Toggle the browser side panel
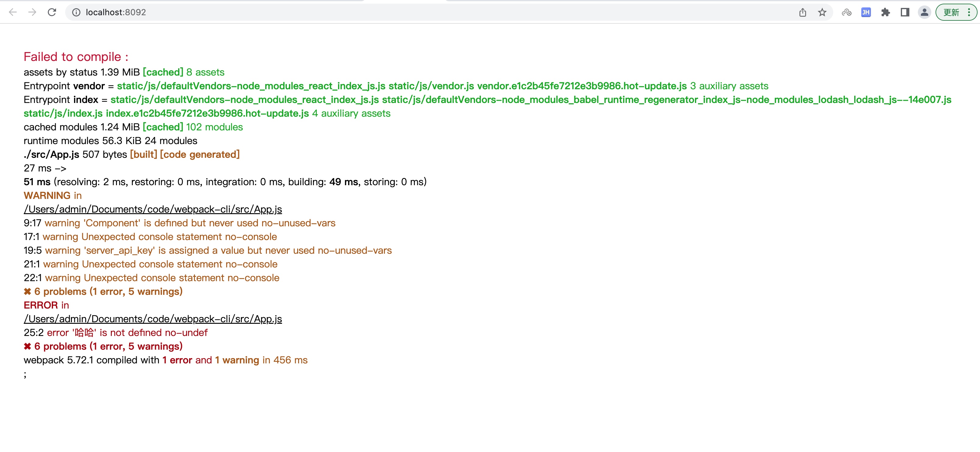 [x=905, y=12]
